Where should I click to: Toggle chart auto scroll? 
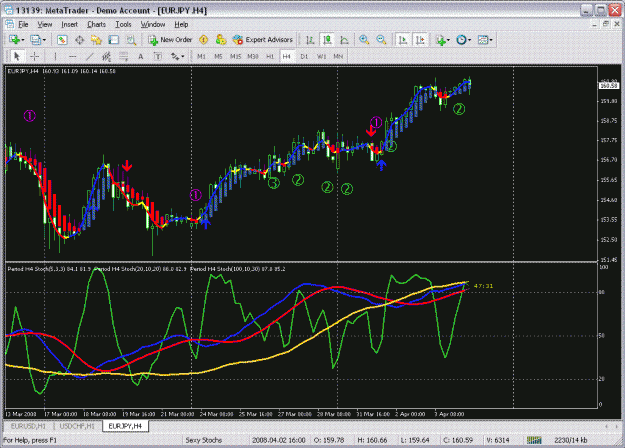pos(403,40)
